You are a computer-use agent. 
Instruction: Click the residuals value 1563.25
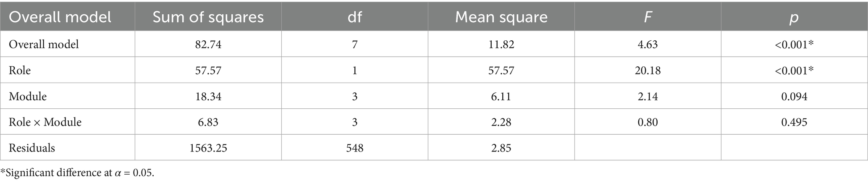[x=208, y=148]
